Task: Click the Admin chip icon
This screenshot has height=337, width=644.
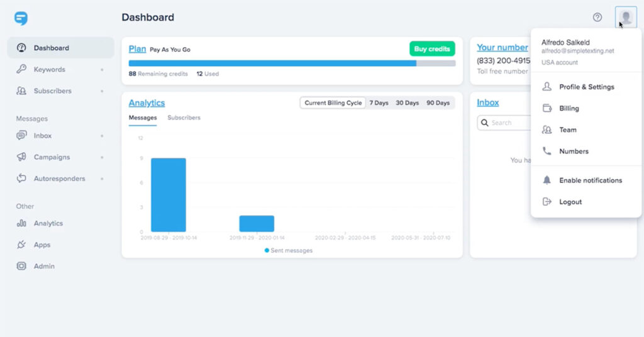Action: tap(21, 266)
